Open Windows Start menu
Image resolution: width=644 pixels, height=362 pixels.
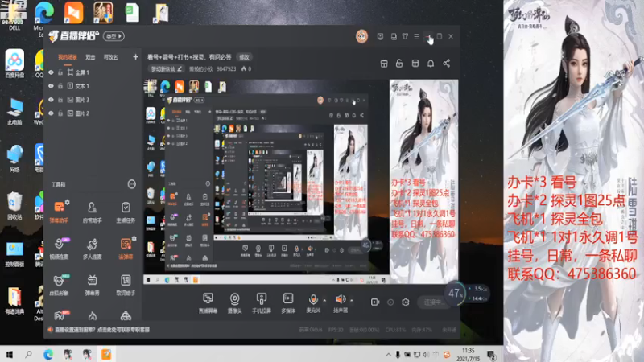click(9, 354)
